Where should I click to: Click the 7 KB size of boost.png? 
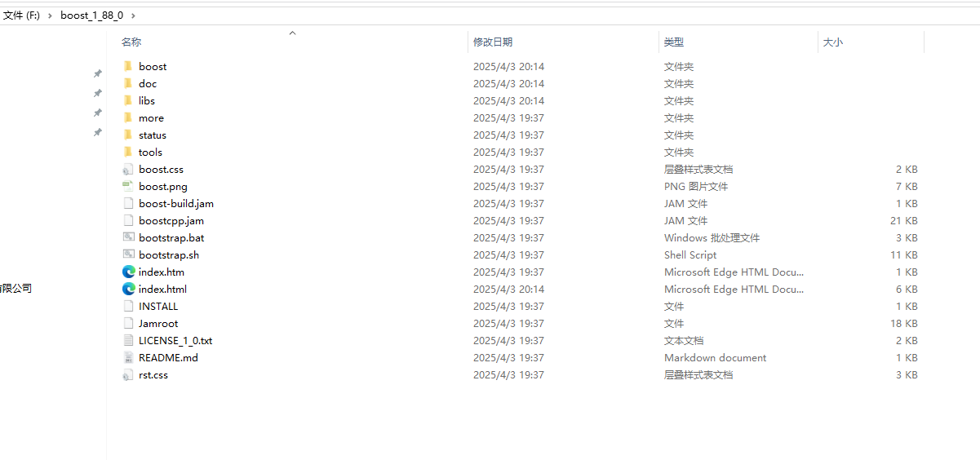coord(907,187)
